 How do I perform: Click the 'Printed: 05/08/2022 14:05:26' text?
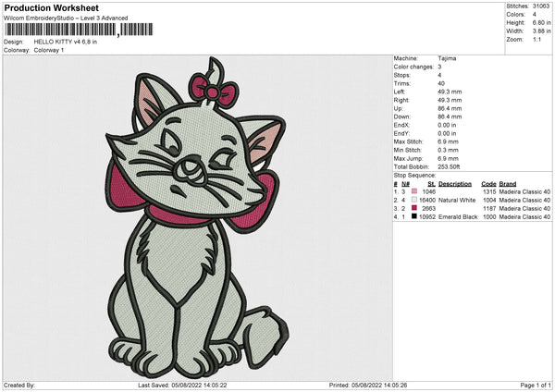click(368, 386)
